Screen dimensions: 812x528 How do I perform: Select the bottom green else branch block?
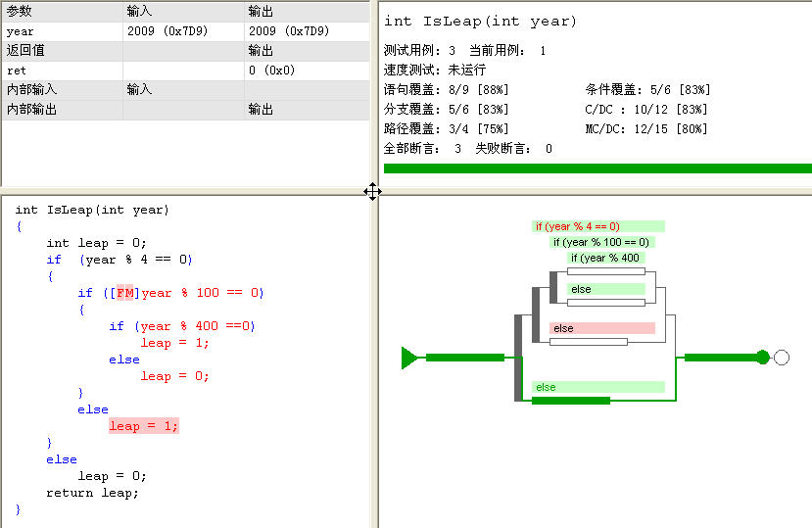coord(597,387)
